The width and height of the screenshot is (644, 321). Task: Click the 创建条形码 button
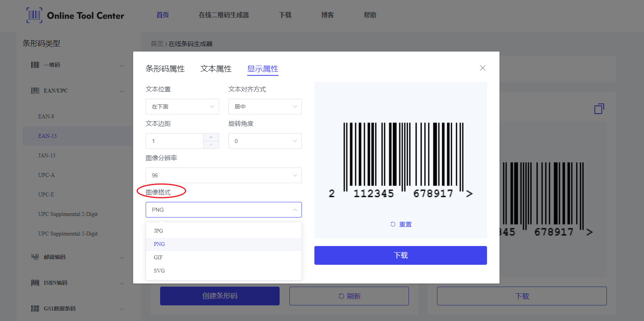(x=220, y=296)
